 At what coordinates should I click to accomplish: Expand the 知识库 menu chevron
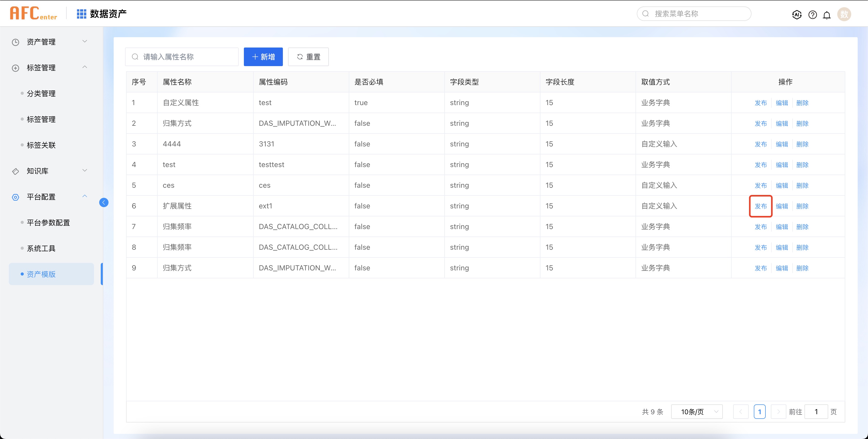(85, 170)
